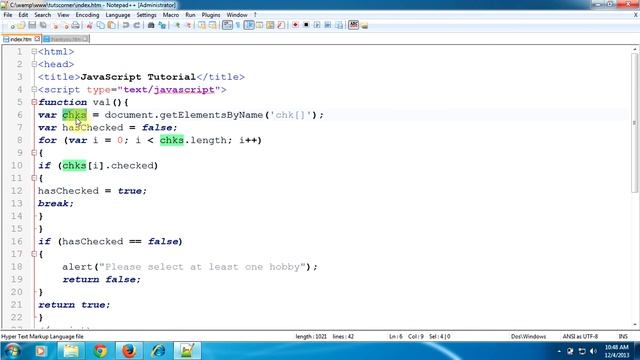
Task: Click on getElementsByName in line 6
Action: tap(211, 115)
